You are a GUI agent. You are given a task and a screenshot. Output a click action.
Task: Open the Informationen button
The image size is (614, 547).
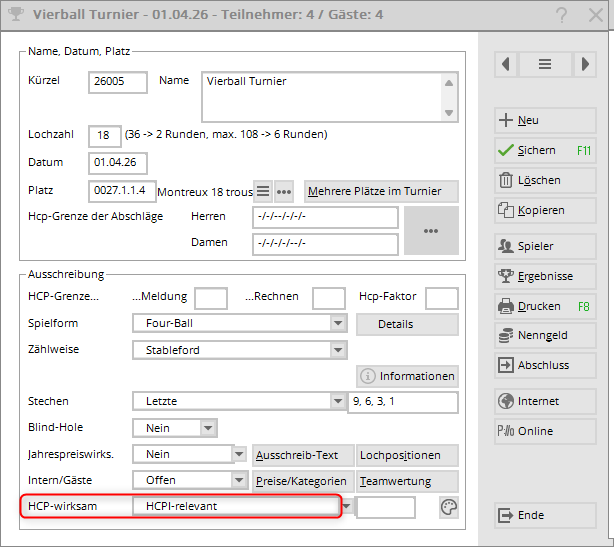(408, 376)
